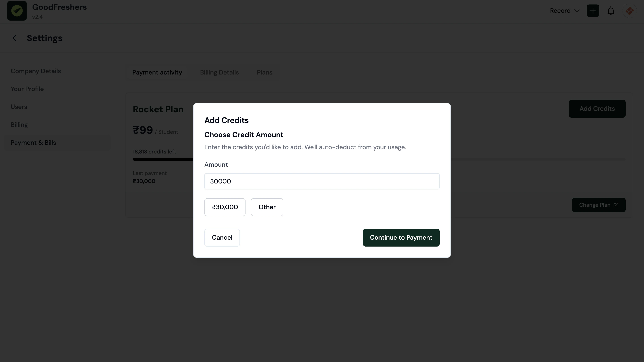
Task: Click the version label v2.4
Action: tap(37, 17)
